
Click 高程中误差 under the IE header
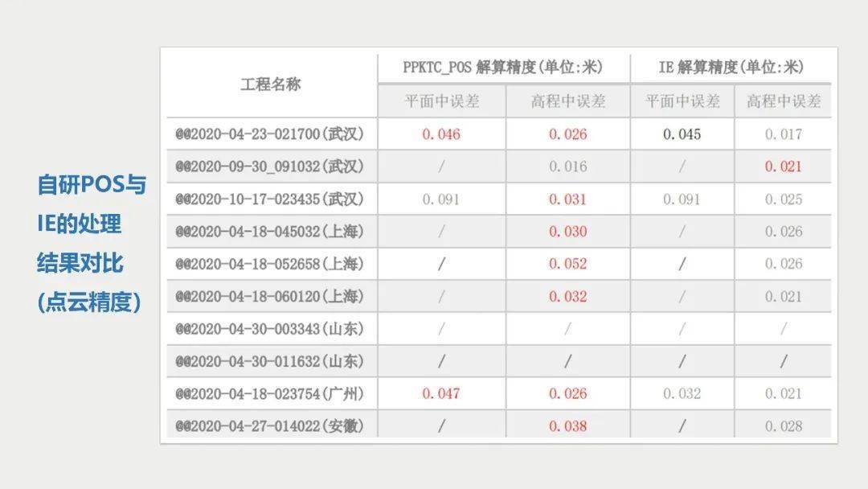point(784,101)
